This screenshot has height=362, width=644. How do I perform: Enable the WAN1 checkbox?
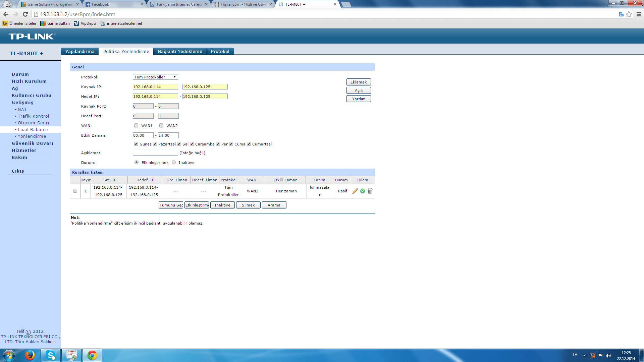point(136,125)
